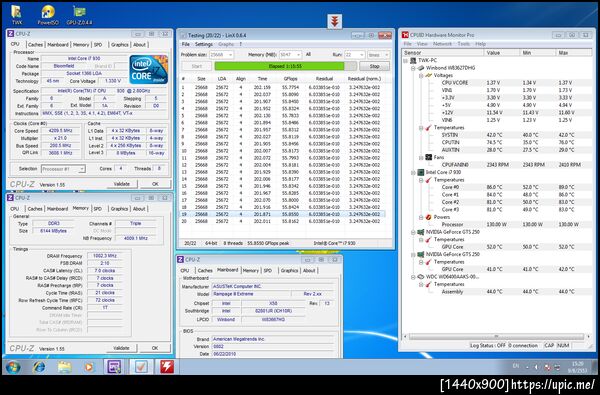Screen dimensions: 600x395
Task: Click Validate in the memory CPU-Z window
Action: (121, 348)
